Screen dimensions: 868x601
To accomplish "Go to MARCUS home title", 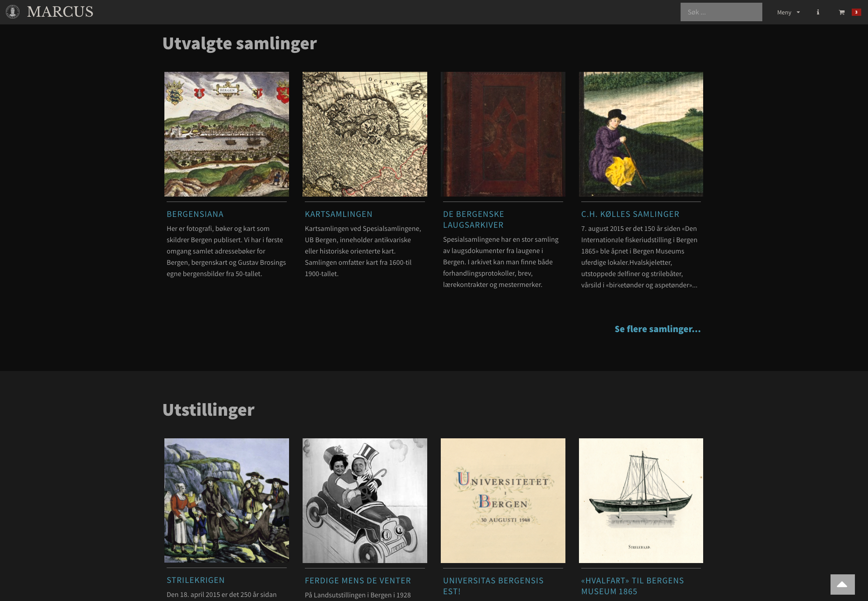I will [x=60, y=12].
